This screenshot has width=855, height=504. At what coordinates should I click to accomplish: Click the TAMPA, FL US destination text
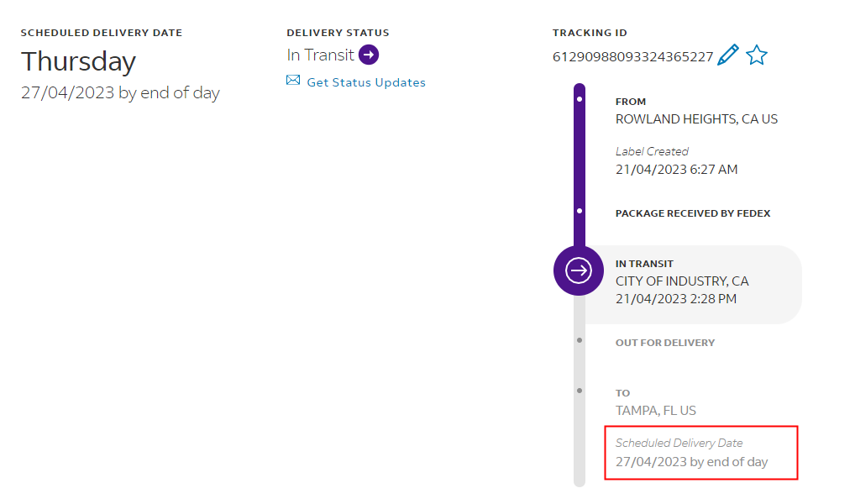pyautogui.click(x=655, y=411)
